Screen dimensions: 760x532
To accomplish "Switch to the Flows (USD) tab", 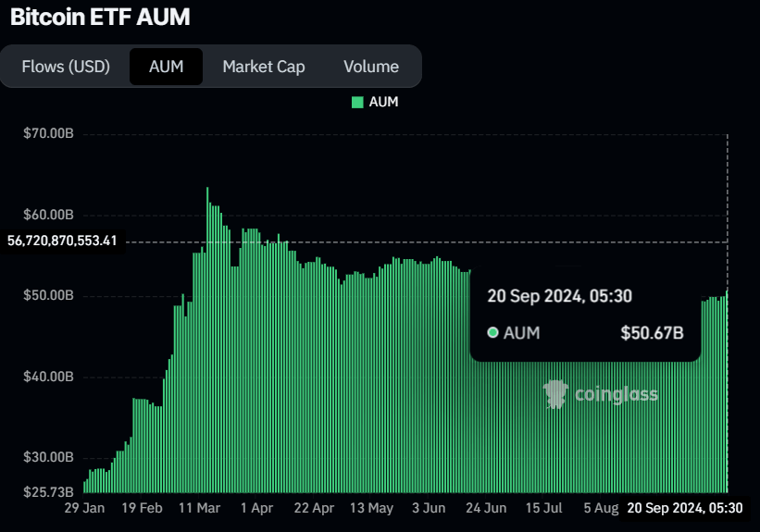I will coord(66,67).
